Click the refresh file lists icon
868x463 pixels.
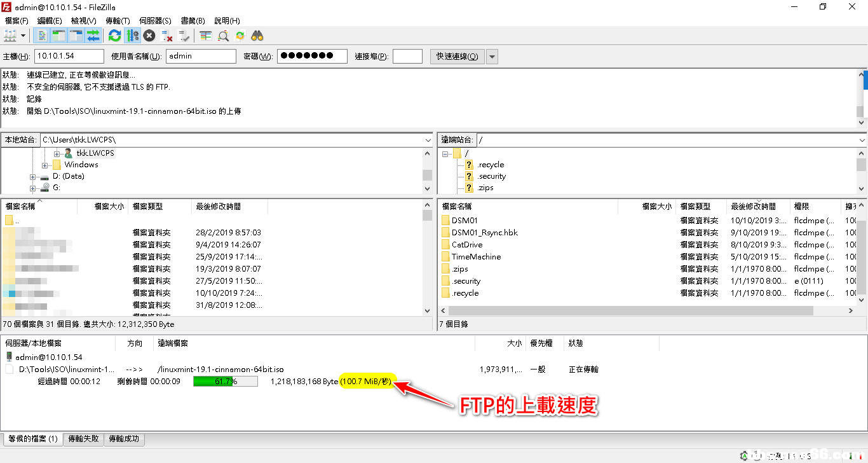pyautogui.click(x=114, y=36)
